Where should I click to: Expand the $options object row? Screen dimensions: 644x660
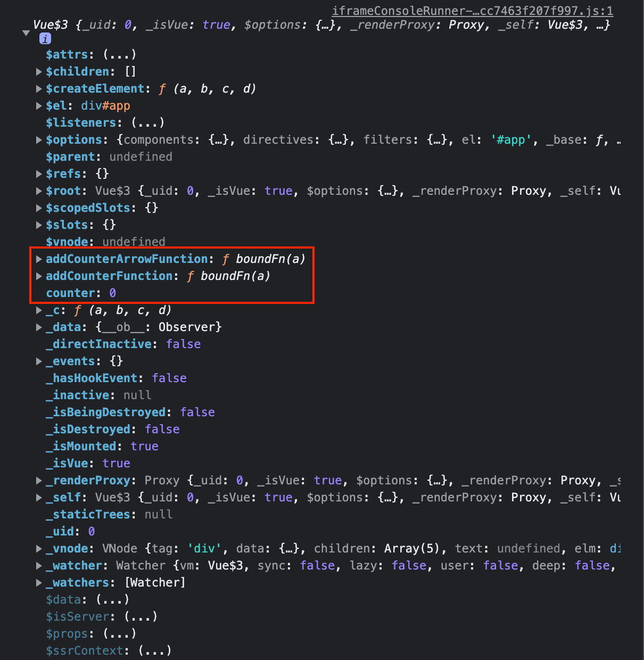click(39, 139)
